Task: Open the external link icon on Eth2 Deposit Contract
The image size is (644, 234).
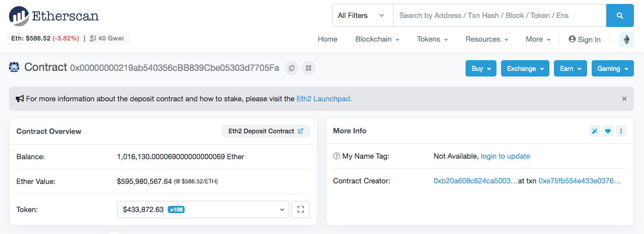Action: click(x=301, y=131)
